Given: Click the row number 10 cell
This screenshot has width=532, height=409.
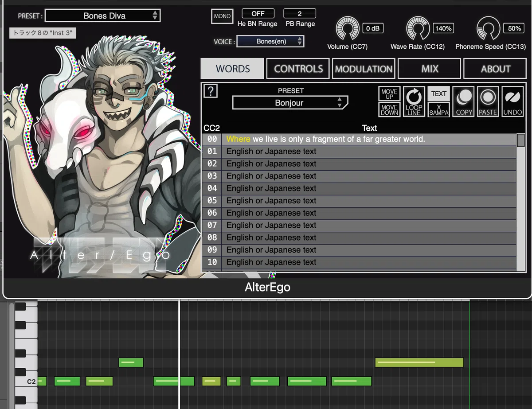Looking at the screenshot, I should tap(212, 262).
